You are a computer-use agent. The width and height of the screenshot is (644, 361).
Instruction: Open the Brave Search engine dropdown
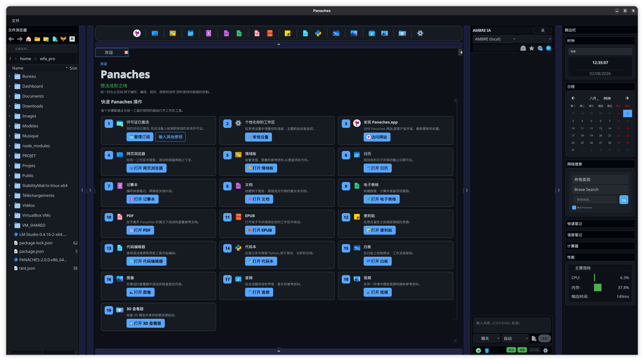tap(600, 189)
